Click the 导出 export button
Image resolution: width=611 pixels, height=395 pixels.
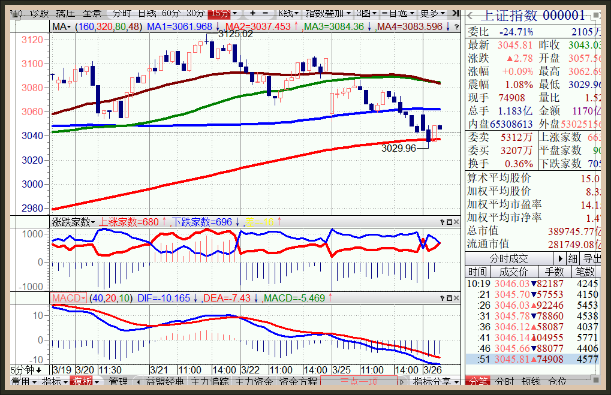tap(591, 258)
